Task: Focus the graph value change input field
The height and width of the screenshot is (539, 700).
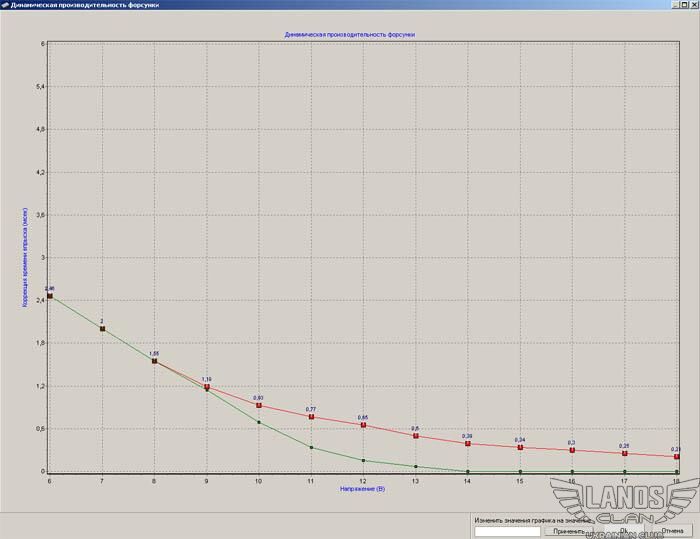Action: tap(508, 531)
